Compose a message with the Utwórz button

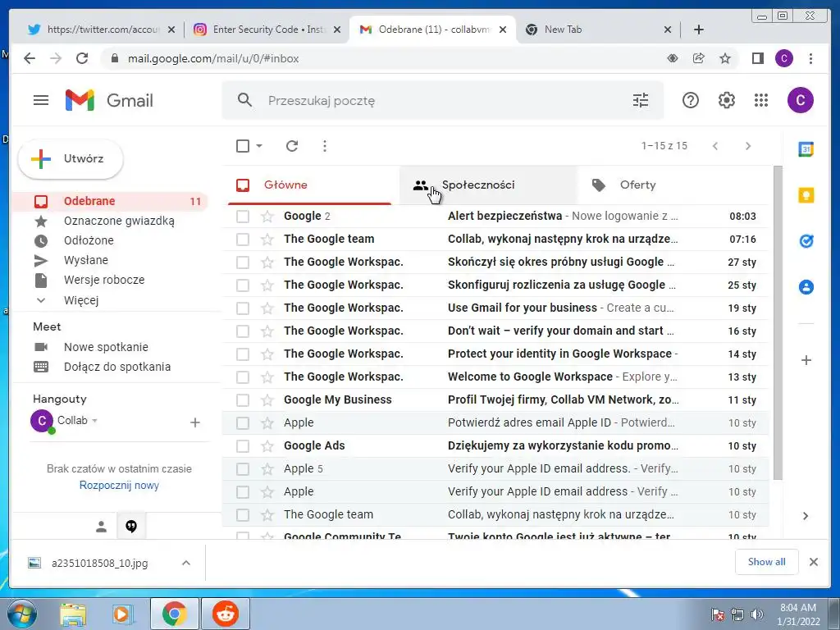pyautogui.click(x=71, y=158)
